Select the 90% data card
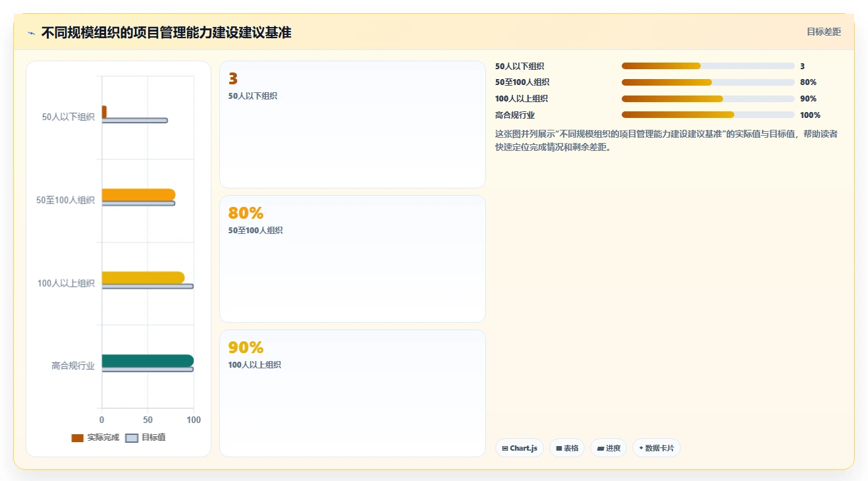Viewport: 868px width, 481px height. tap(352, 393)
